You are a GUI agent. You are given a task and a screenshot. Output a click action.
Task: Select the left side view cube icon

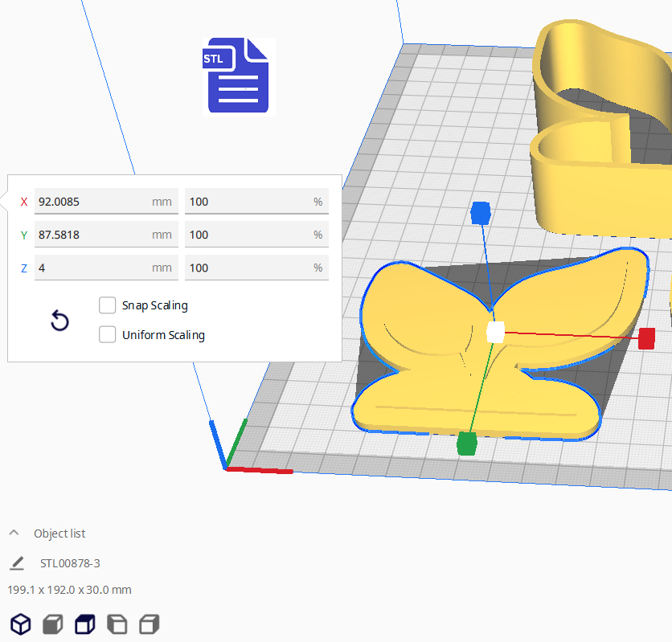pos(117,624)
